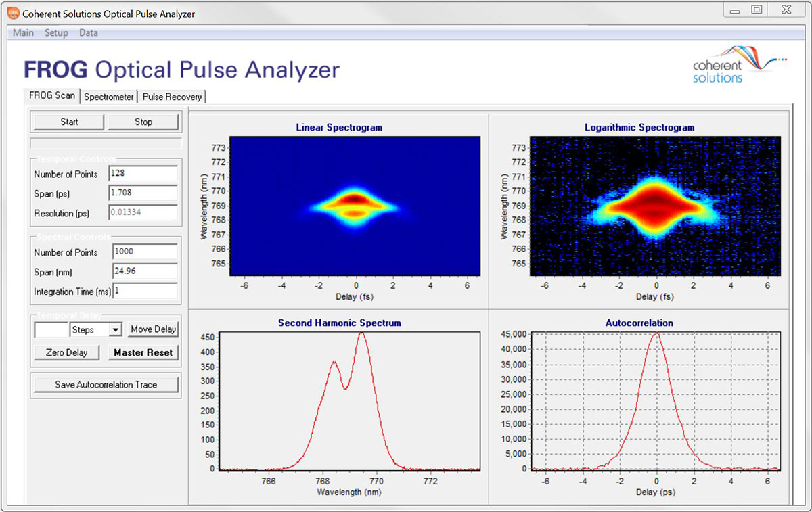Click the Integration Time (ms) field
Screen dimensions: 812x512
tap(145, 291)
